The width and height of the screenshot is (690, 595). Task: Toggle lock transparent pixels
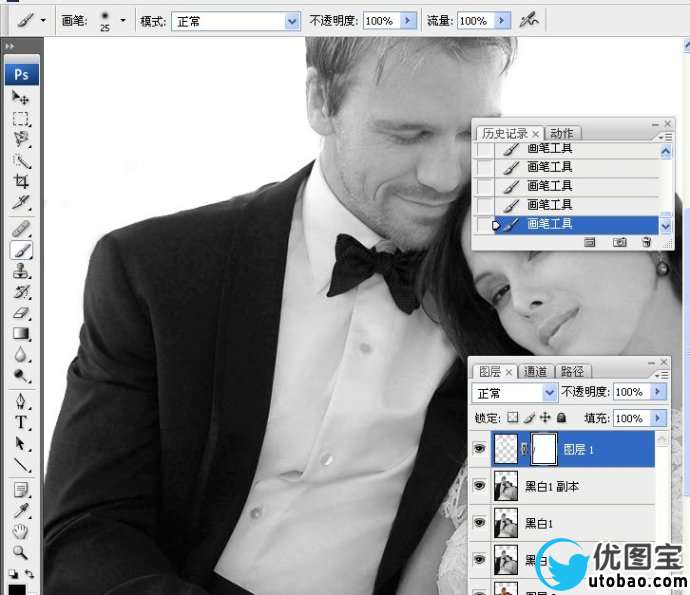tap(513, 417)
